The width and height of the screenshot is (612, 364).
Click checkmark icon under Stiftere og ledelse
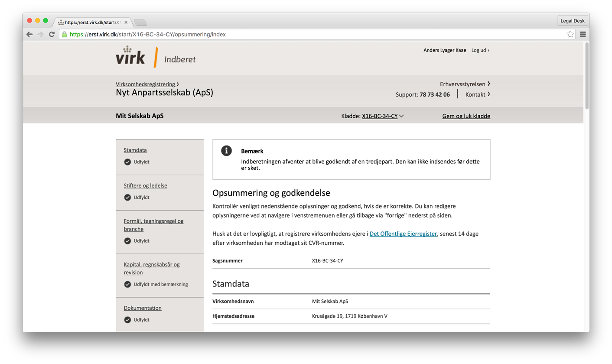pos(127,198)
